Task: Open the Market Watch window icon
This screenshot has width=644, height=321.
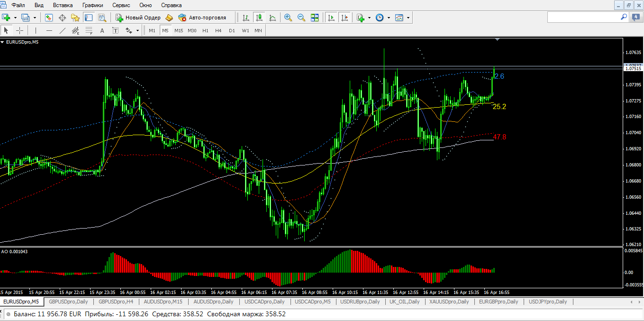Action: tap(49, 18)
